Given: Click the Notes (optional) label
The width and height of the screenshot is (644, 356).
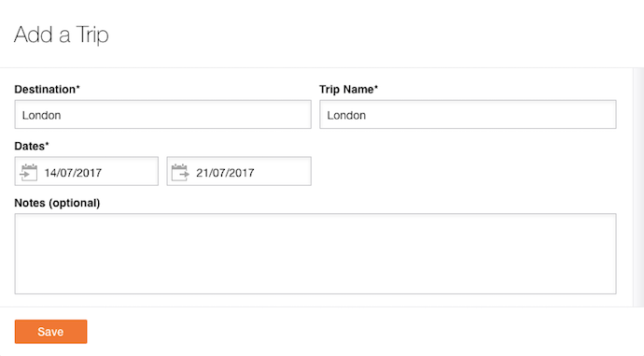Looking at the screenshot, I should pos(57,203).
